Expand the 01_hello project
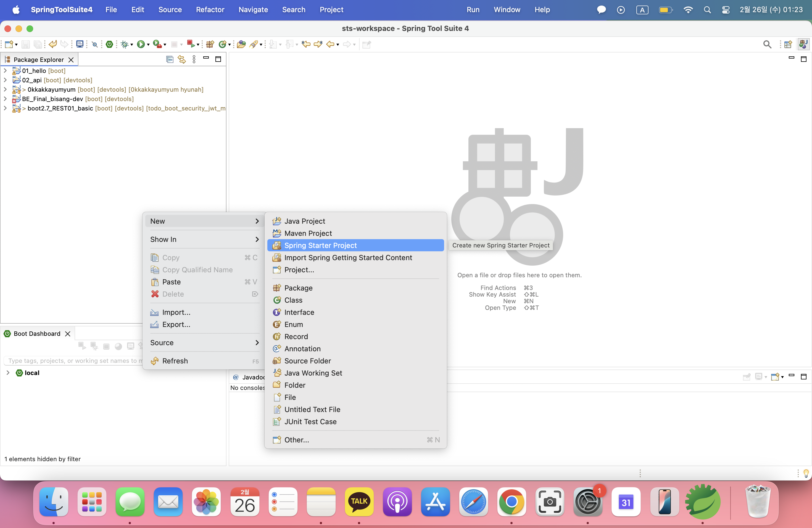Screen dimensions: 812x528 (x=5, y=71)
